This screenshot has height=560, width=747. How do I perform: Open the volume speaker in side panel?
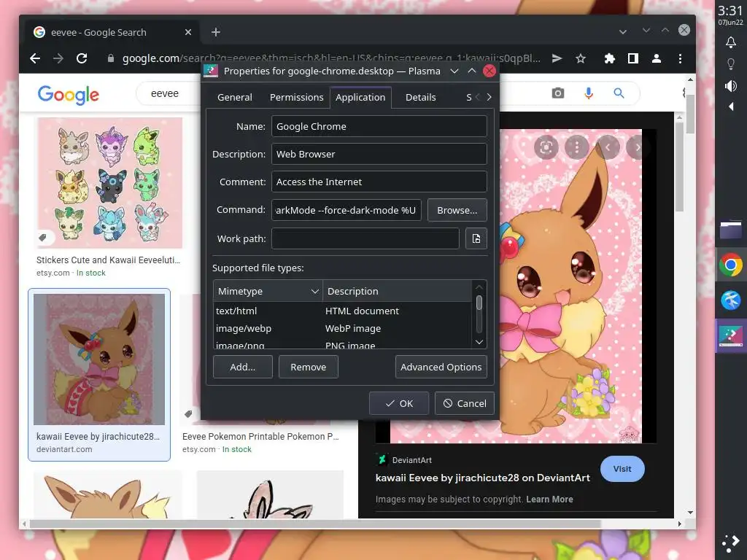(x=731, y=86)
